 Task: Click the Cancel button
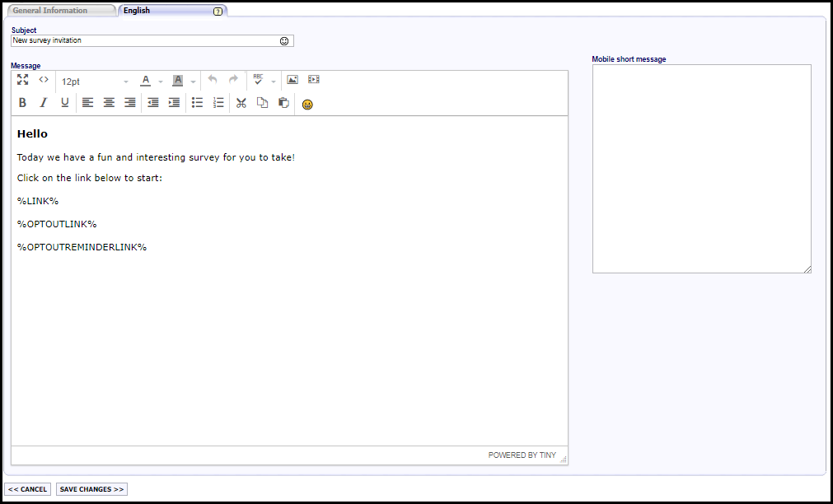click(x=28, y=489)
